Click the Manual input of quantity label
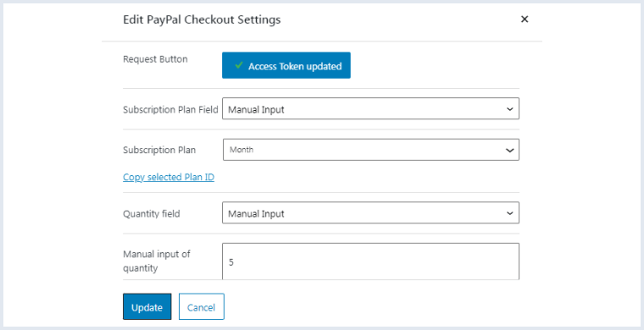The height and width of the screenshot is (330, 644). coord(157,261)
